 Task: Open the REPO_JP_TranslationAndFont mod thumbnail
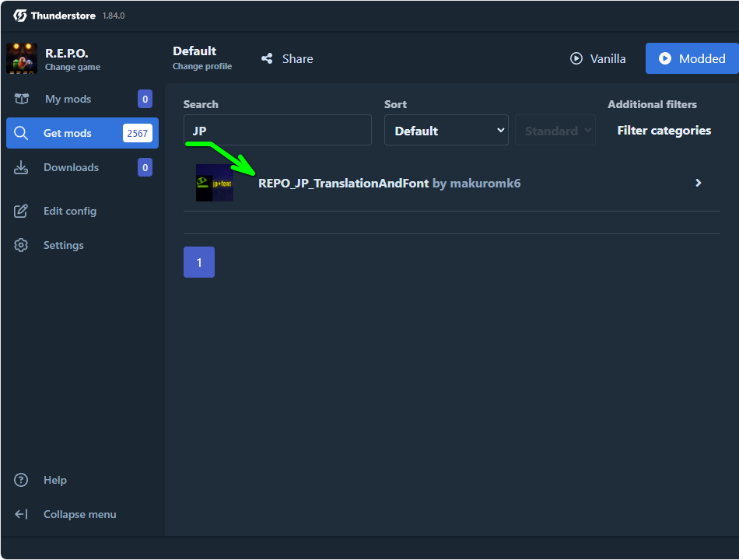coord(215,183)
